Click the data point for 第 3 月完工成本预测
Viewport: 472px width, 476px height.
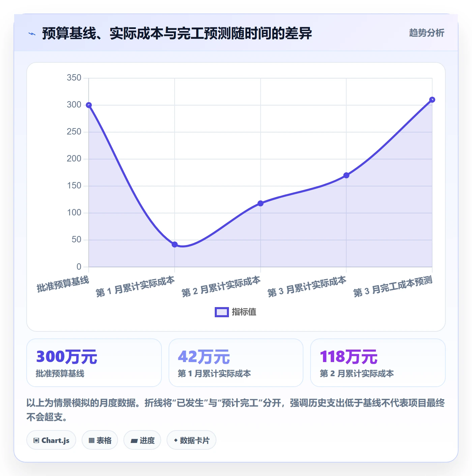(432, 100)
